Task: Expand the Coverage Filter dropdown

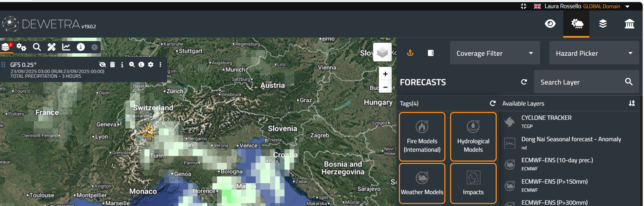Action: click(495, 53)
